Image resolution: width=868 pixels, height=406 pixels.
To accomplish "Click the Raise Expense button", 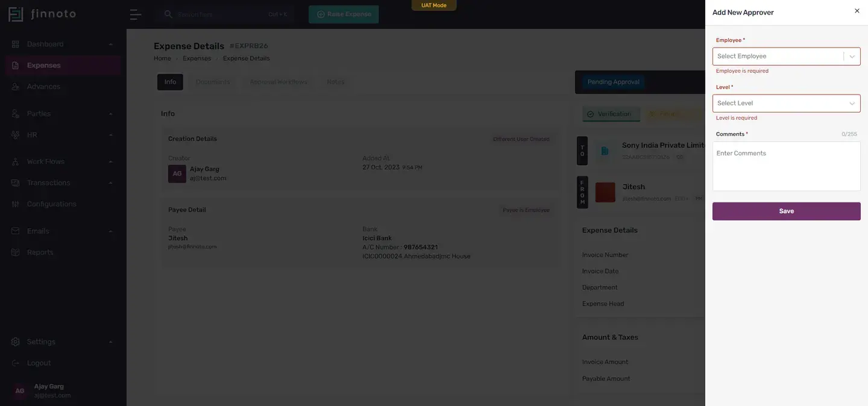I will pos(344,14).
